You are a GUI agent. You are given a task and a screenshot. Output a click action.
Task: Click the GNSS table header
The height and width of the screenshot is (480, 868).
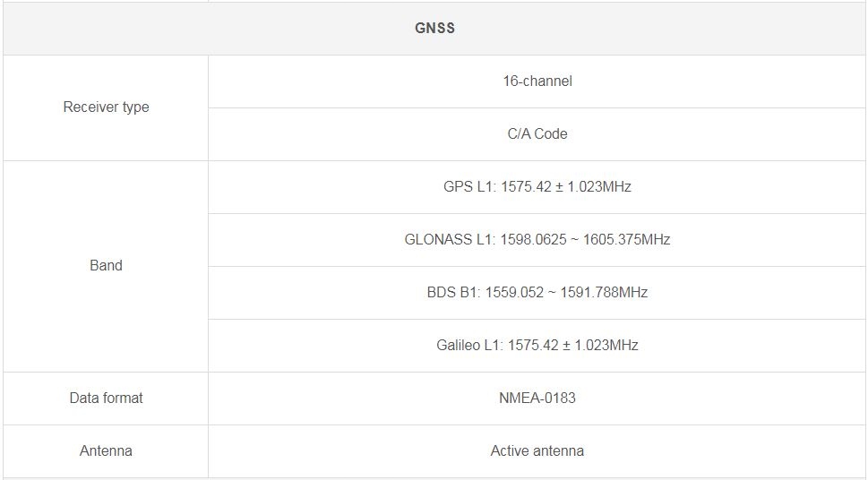434,28
